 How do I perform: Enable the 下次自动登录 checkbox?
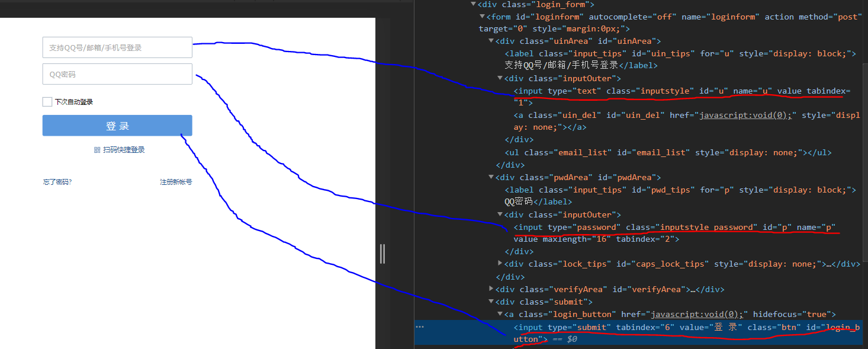pos(47,102)
